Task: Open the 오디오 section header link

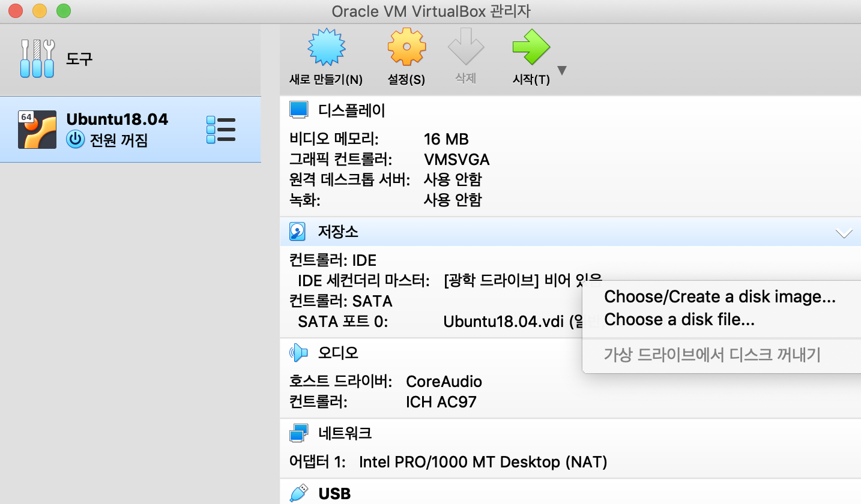Action: click(338, 353)
